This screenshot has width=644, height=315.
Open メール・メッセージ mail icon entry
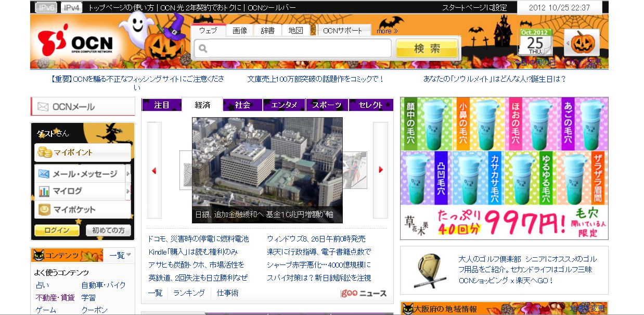pos(80,174)
